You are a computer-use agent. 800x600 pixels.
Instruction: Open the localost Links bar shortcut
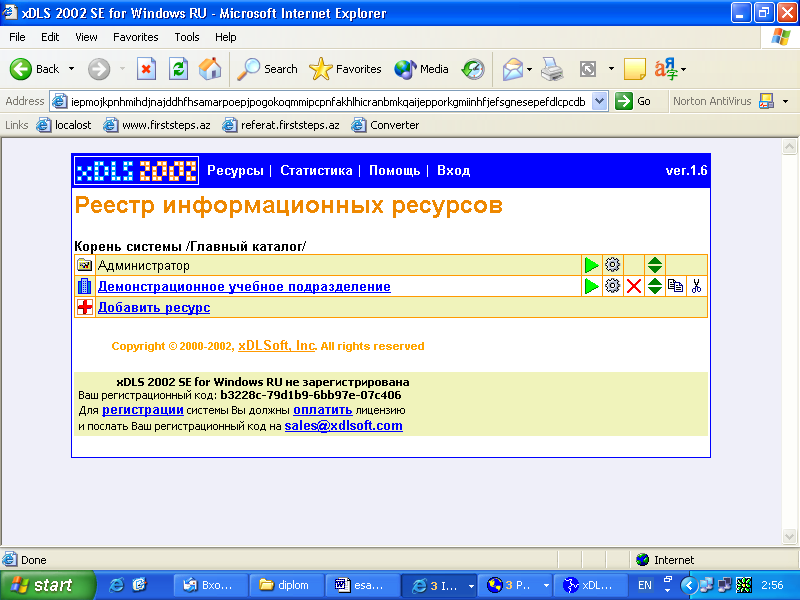[x=64, y=125]
